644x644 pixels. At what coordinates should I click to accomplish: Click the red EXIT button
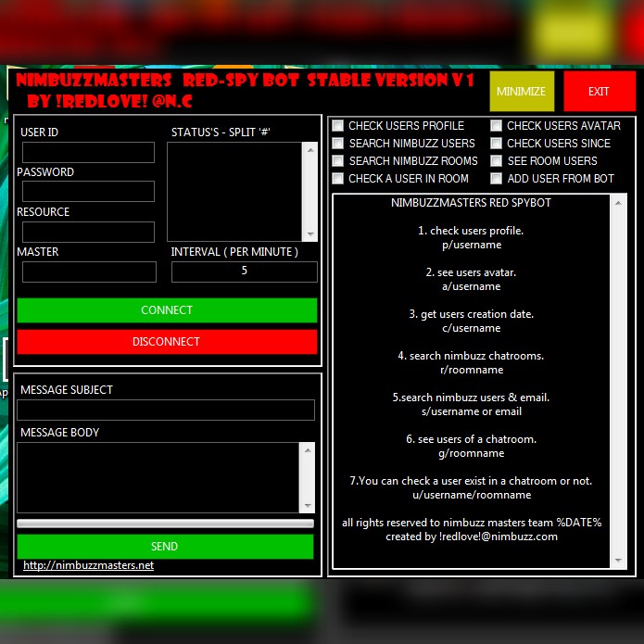pyautogui.click(x=600, y=91)
